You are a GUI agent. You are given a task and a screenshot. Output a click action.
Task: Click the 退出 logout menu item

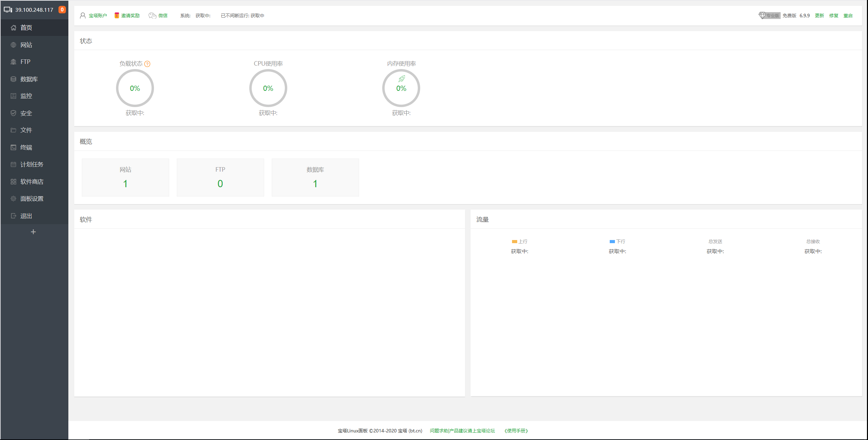point(26,216)
